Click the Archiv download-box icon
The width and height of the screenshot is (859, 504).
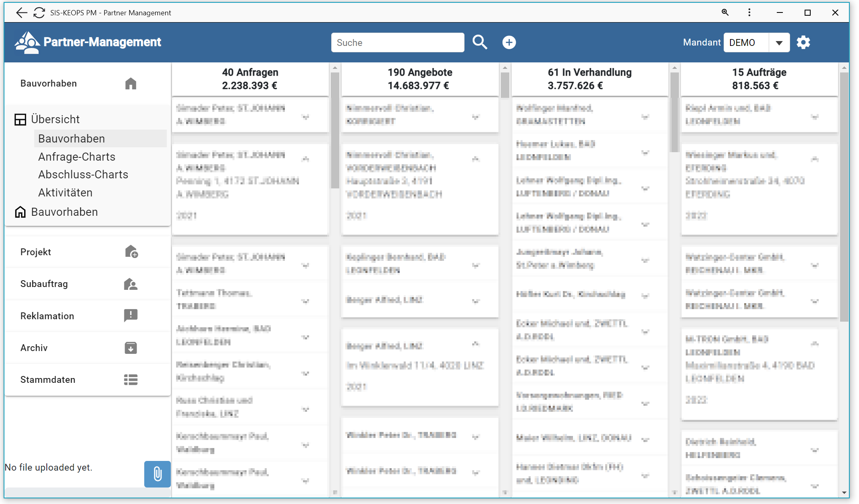click(131, 348)
